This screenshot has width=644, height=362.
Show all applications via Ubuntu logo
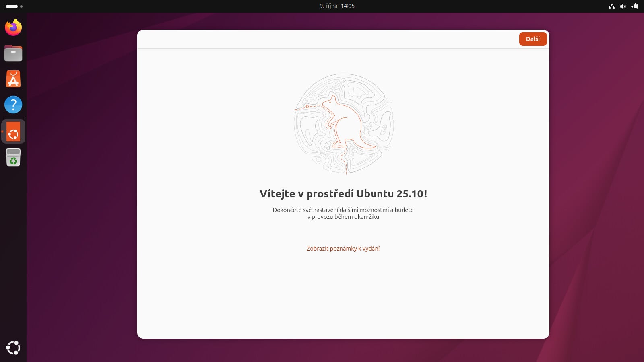pos(13,348)
